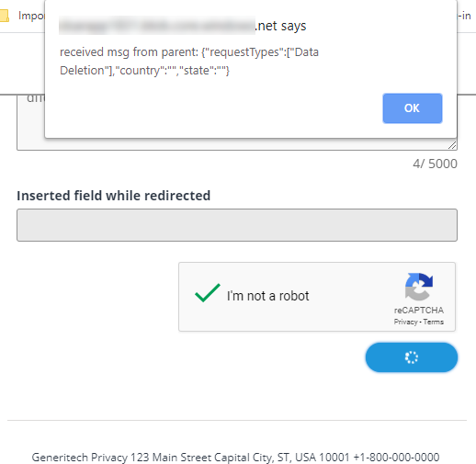Click the reCAPTCHA text under logo
Screen dimensions: 476x464
pos(419,311)
